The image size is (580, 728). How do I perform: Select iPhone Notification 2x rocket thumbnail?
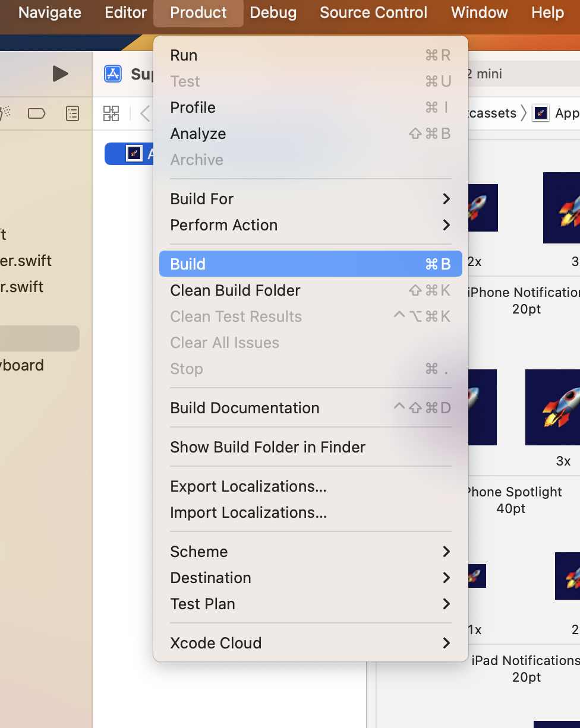click(483, 208)
